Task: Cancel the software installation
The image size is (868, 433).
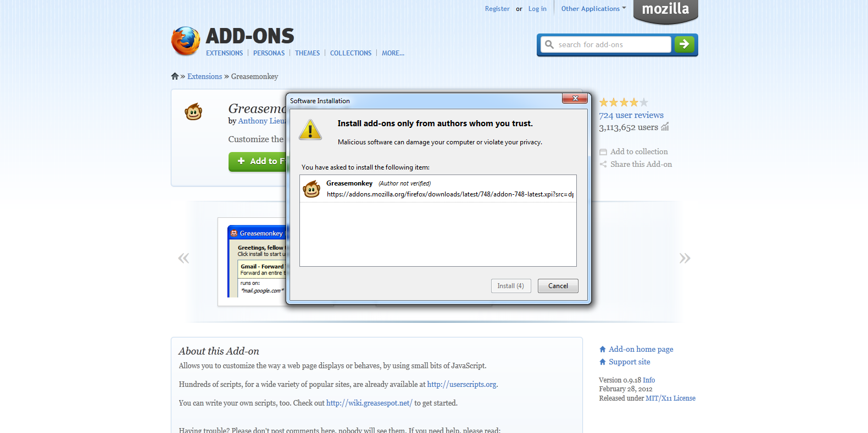Action: [558, 286]
